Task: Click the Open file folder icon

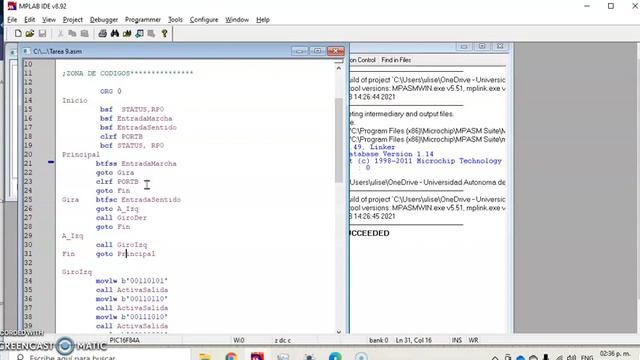Action: coord(30,33)
